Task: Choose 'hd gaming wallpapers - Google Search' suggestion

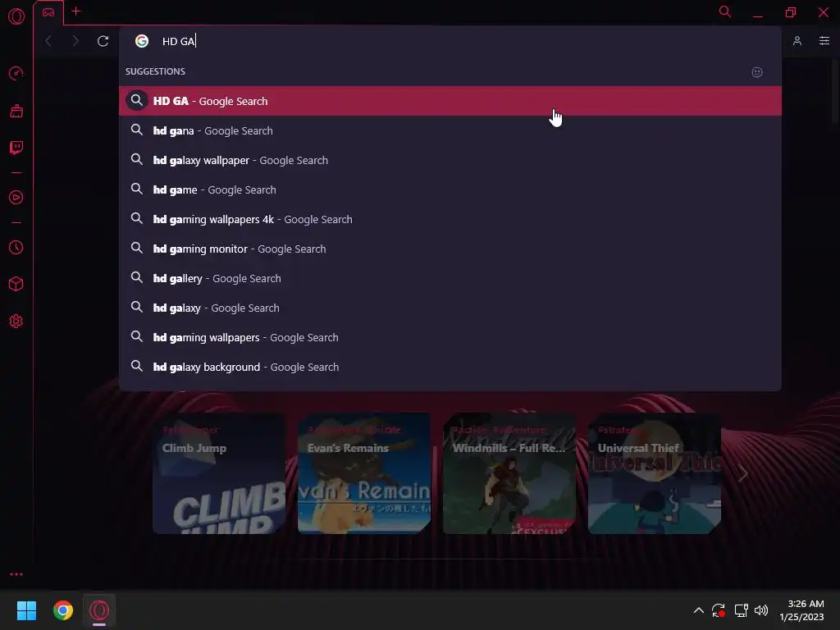Action: 450,337
